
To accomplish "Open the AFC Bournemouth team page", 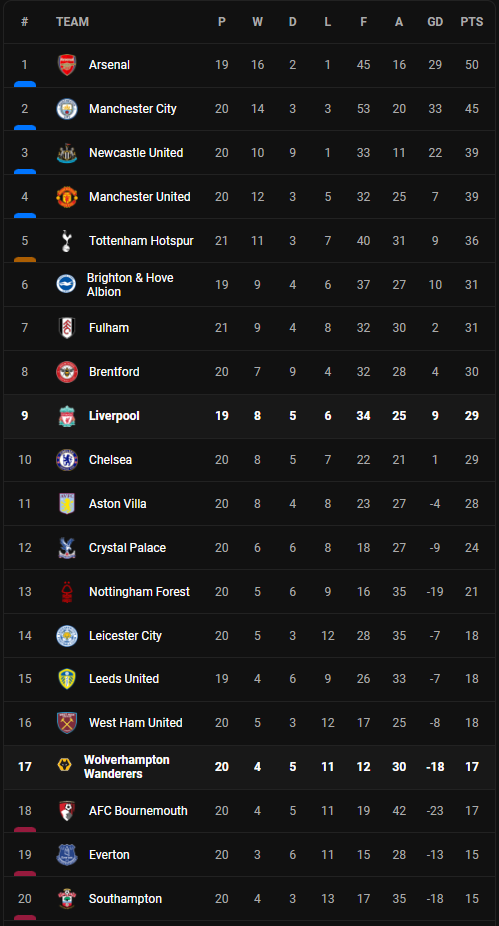I will (138, 811).
